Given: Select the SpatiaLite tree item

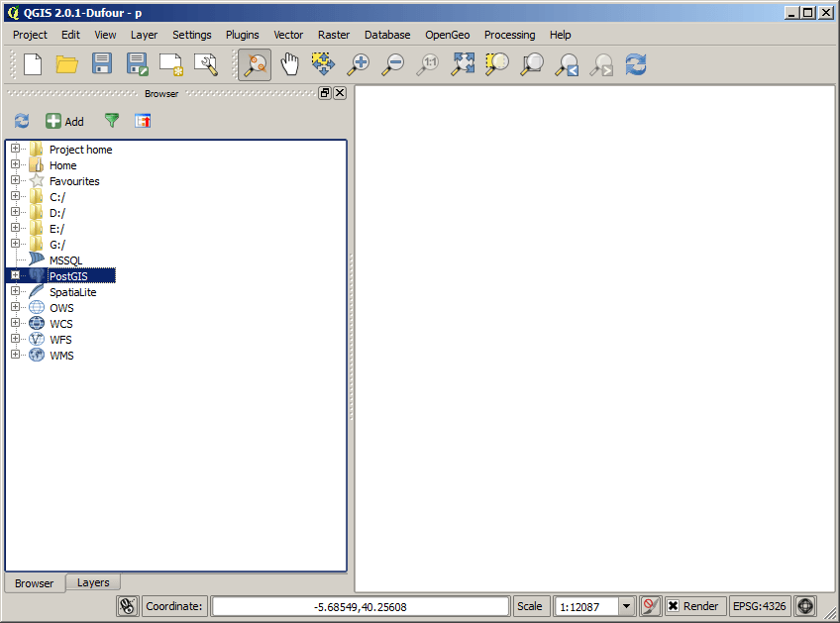Looking at the screenshot, I should point(73,292).
